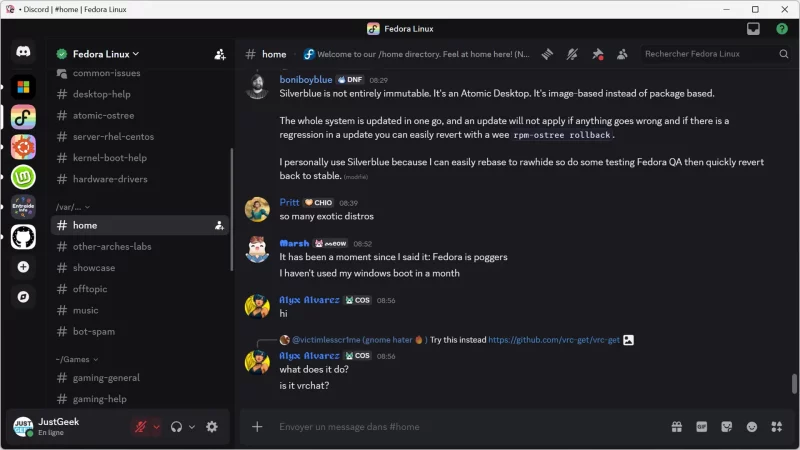Open Discord direct messages home icon
The height and width of the screenshot is (450, 800).
pos(23,52)
